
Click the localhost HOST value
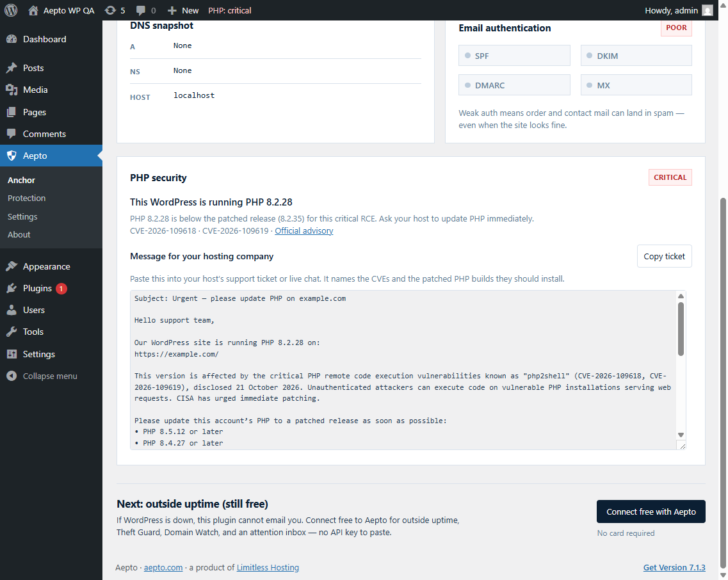click(194, 95)
